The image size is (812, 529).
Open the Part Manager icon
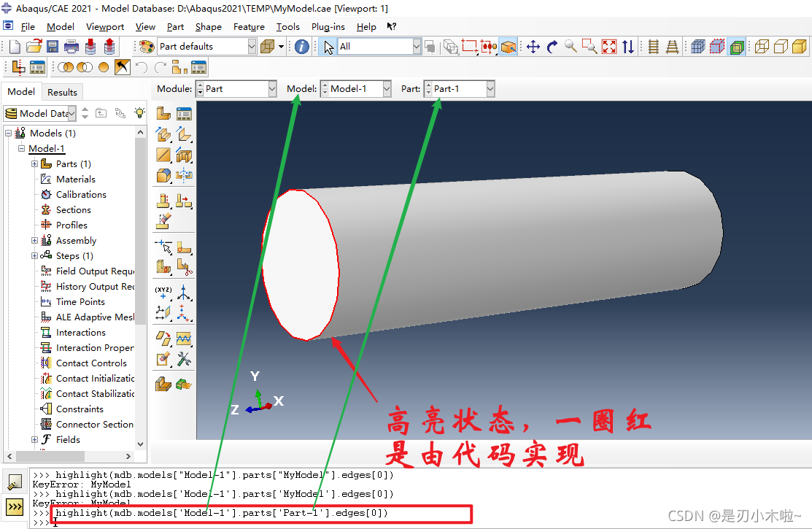click(184, 114)
